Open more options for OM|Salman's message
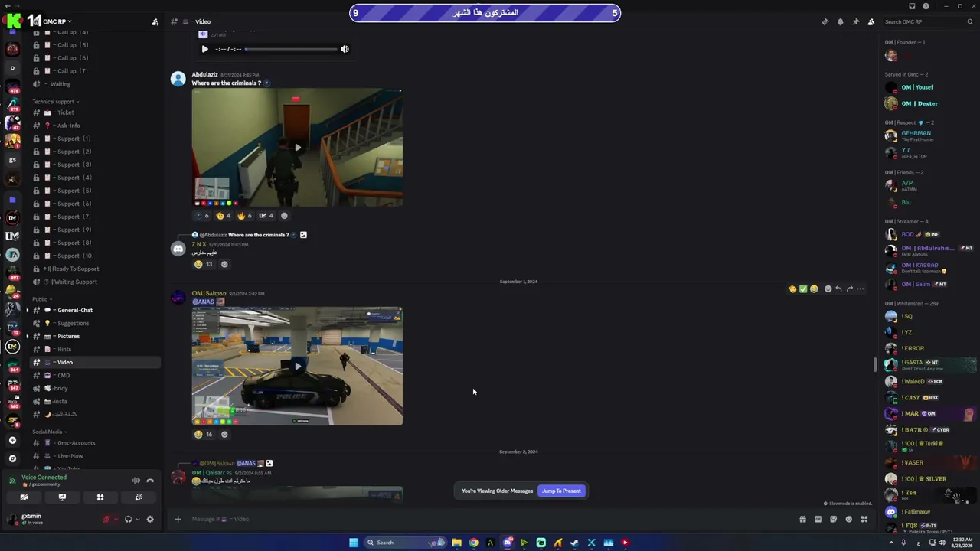 pyautogui.click(x=860, y=289)
